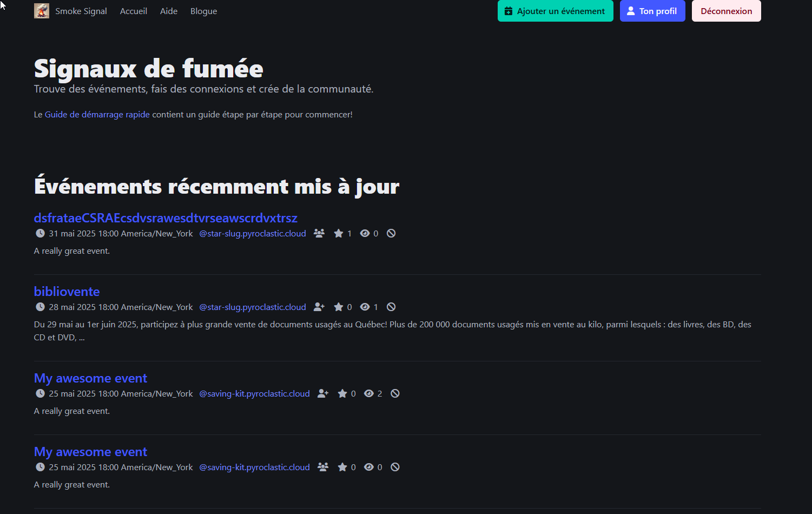Click the star icon in bibliovente row
Viewport: 812px width, 514px height.
(x=339, y=307)
